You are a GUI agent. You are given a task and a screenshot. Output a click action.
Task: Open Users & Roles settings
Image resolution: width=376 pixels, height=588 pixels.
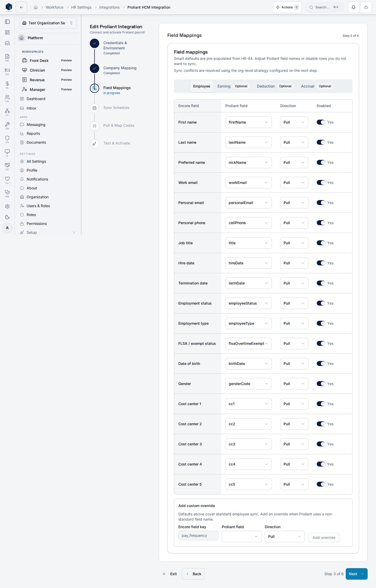pyautogui.click(x=38, y=206)
